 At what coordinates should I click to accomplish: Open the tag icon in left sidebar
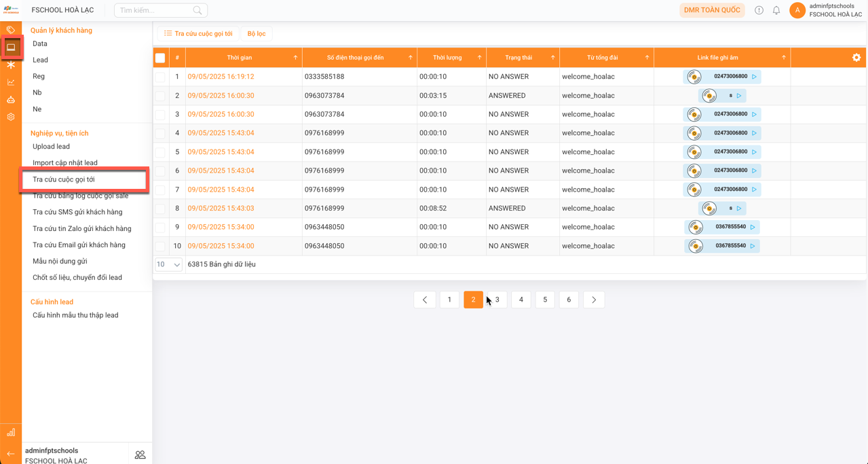pos(11,29)
